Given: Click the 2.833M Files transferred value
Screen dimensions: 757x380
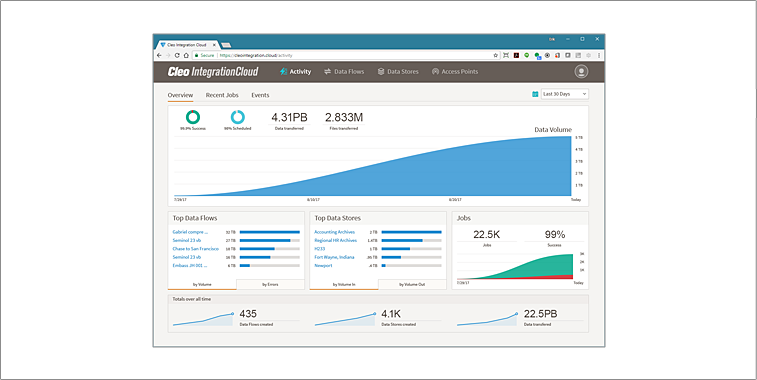Looking at the screenshot, I should (344, 117).
